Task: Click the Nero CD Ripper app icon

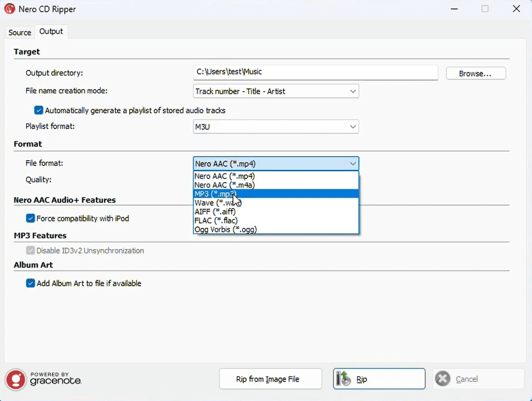Action: (10, 9)
